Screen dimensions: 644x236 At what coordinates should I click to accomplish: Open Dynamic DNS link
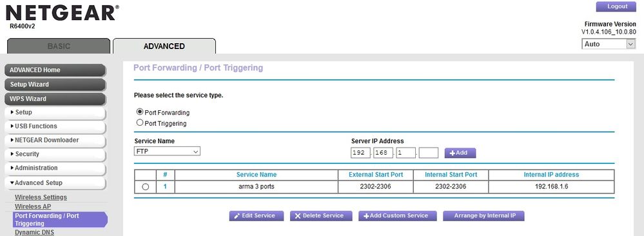[x=34, y=232]
